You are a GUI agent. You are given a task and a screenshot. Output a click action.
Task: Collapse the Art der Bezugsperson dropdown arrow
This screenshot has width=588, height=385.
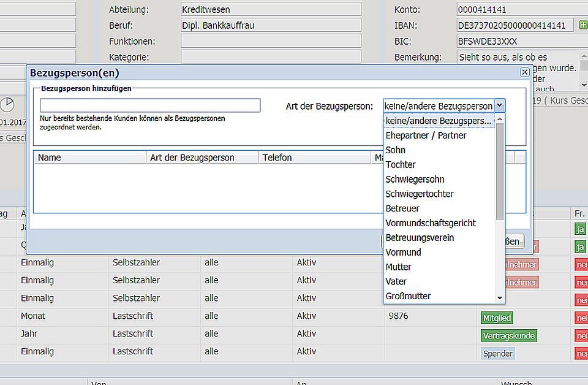500,105
